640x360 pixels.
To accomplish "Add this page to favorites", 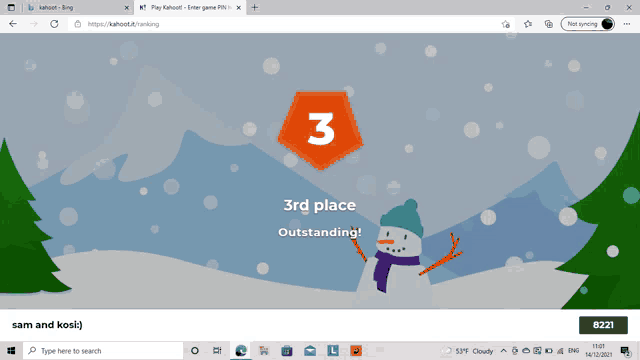I will pos(506,24).
